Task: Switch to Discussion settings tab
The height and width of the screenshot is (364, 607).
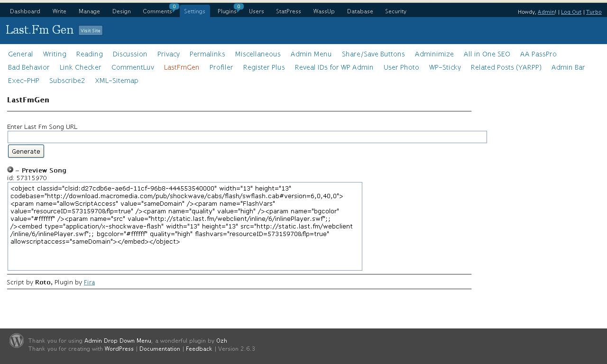Action: (x=130, y=54)
